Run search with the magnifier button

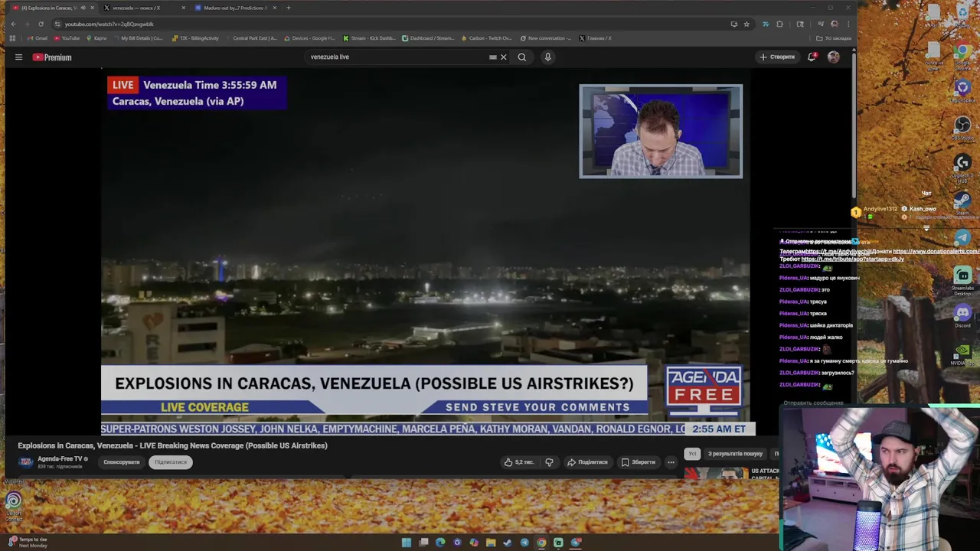coord(522,57)
